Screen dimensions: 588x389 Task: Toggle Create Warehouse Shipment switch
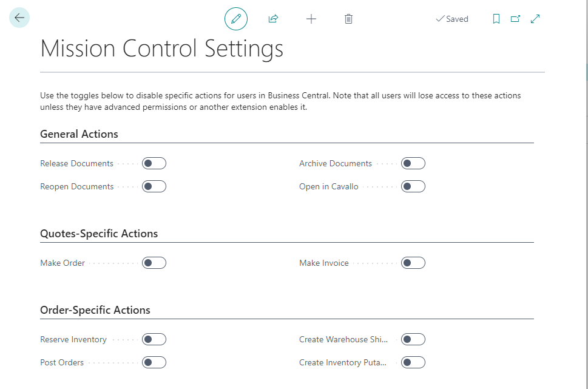pos(413,339)
